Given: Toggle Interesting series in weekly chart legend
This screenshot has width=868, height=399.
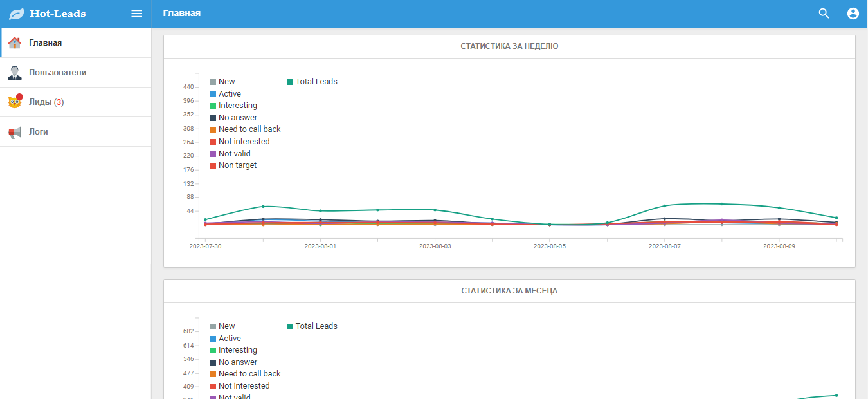Looking at the screenshot, I should (x=233, y=106).
